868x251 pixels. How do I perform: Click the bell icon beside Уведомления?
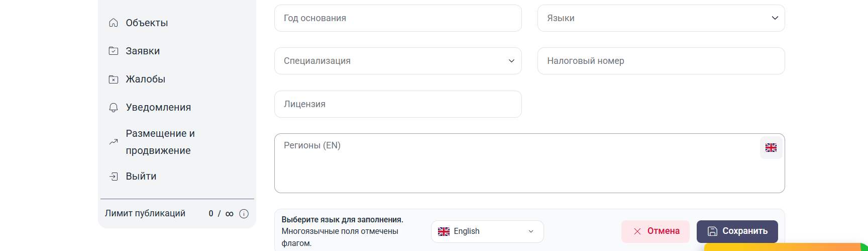(x=114, y=107)
